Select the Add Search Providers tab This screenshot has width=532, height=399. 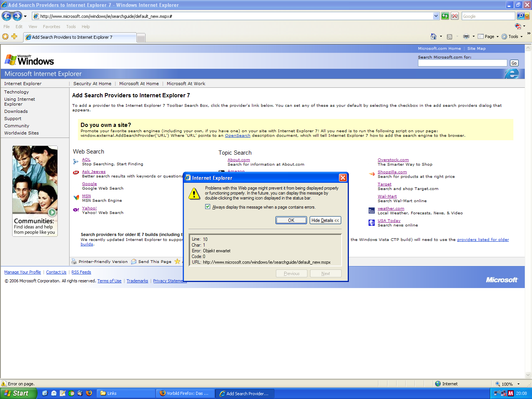80,37
